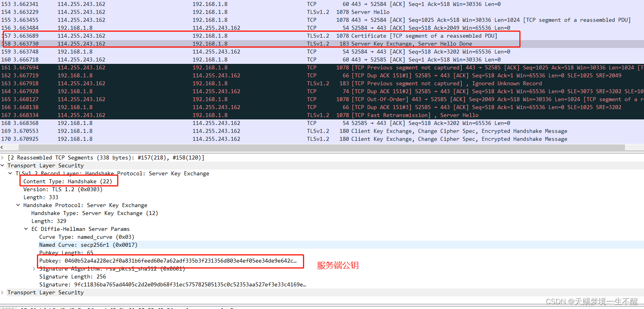Select packet 158 Server Key Exchange row
Viewport: 644px width, 309px height.
point(322,44)
